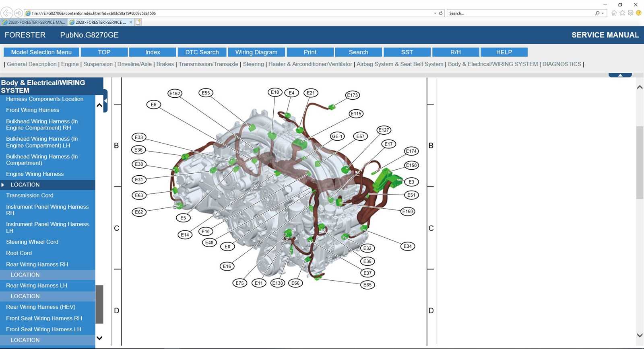
Task: Click the page scroll-up arrow
Action: (640, 87)
